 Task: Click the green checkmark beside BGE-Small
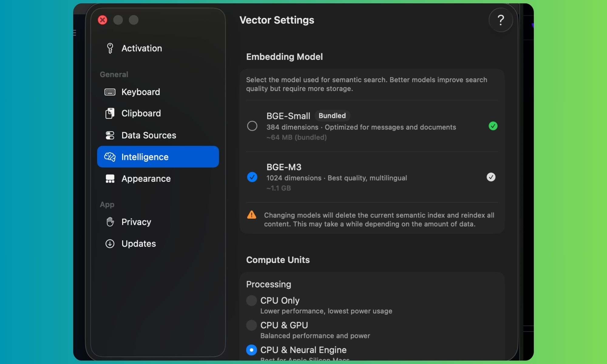[493, 126]
